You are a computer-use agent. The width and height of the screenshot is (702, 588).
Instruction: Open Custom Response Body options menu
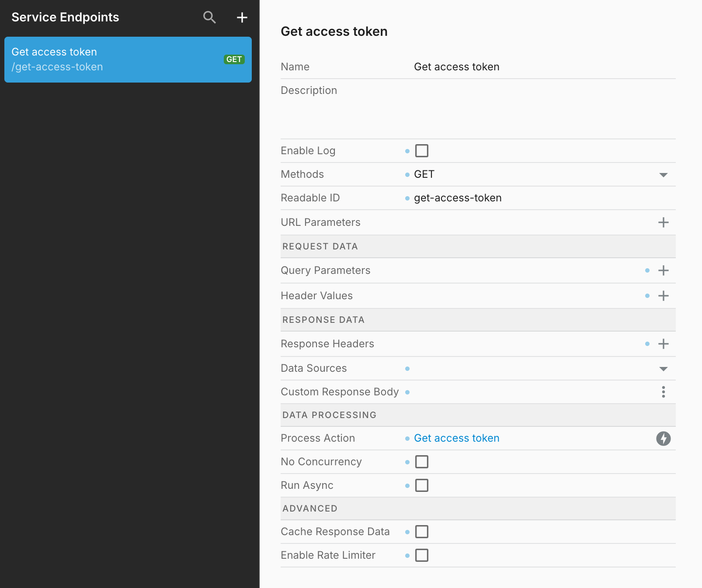click(663, 392)
